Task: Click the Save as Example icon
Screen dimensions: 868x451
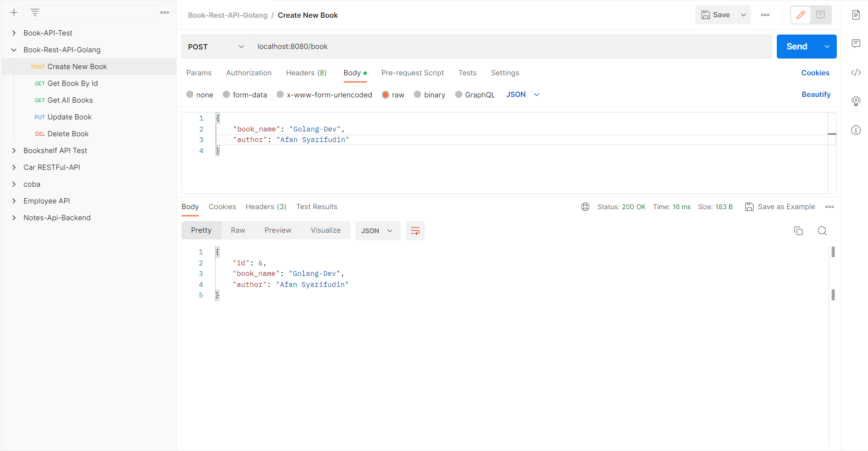Action: [x=749, y=207]
